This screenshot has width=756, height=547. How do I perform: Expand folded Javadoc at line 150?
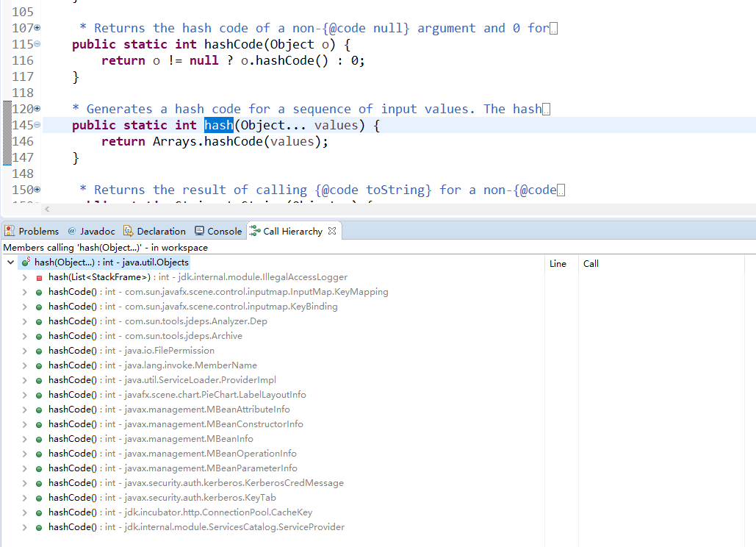[37, 190]
